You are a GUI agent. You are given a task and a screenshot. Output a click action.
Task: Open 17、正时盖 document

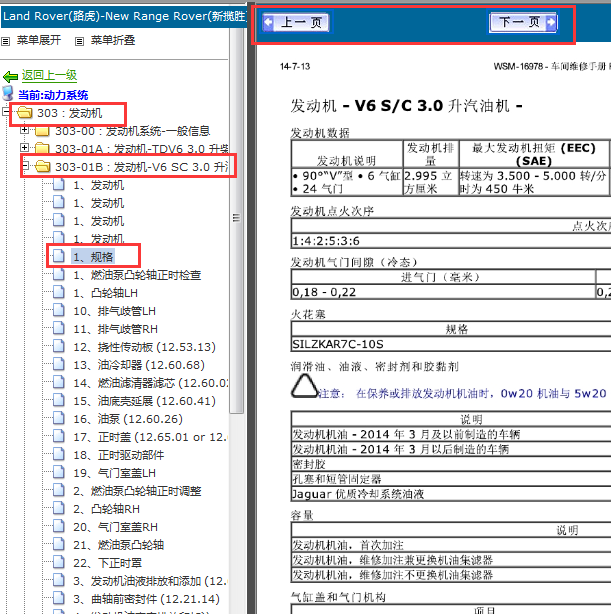point(151,437)
